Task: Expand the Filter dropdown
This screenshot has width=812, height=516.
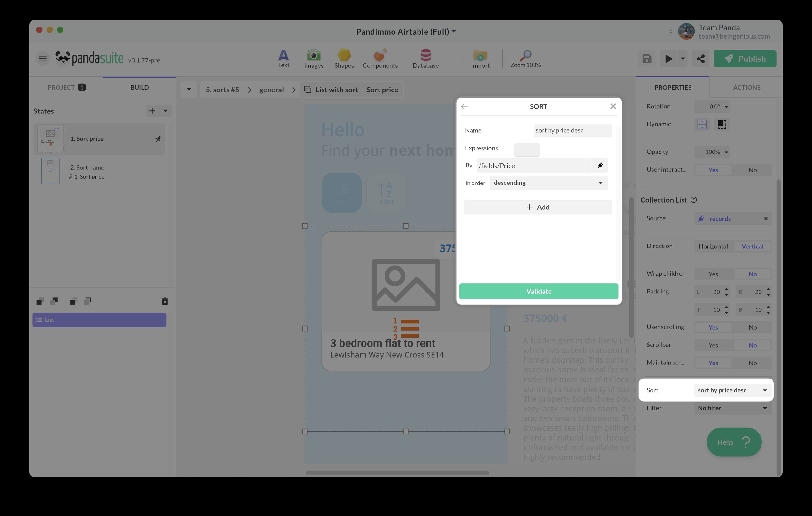Action: click(x=732, y=408)
